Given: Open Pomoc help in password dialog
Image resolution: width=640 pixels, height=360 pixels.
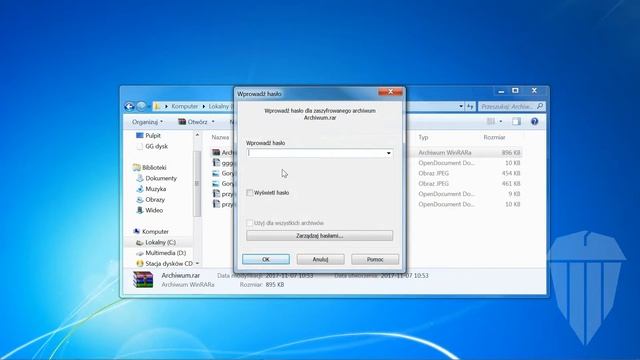Looking at the screenshot, I should 375,259.
